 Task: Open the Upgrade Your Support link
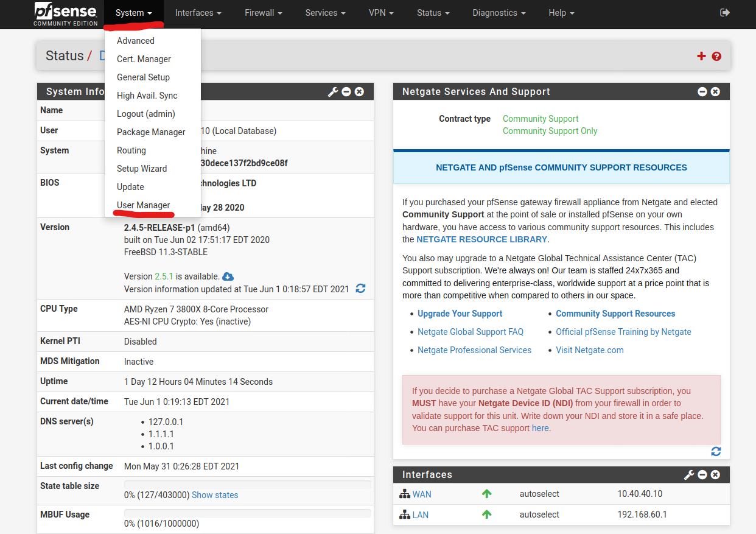click(460, 314)
